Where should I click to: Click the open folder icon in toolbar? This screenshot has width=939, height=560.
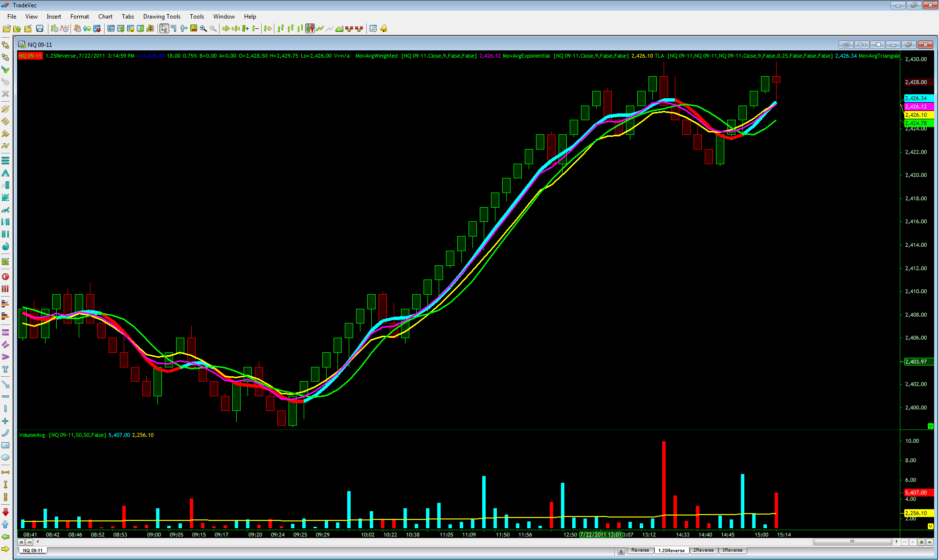pyautogui.click(x=7, y=29)
